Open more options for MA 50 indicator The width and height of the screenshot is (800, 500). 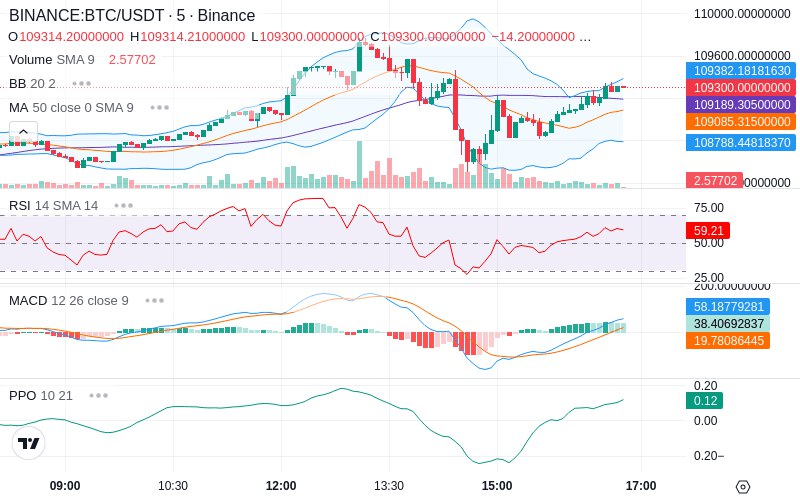point(160,108)
